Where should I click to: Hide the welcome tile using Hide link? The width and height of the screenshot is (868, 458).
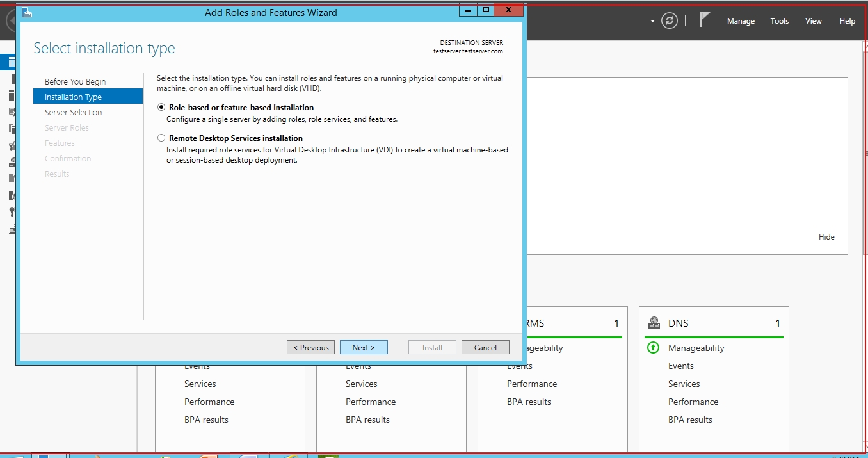(x=826, y=237)
